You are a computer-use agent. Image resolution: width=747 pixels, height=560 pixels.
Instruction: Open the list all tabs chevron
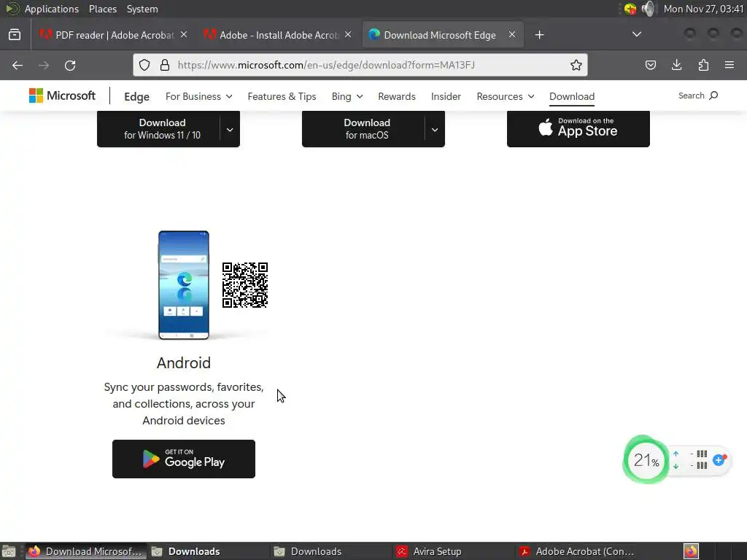coord(636,34)
